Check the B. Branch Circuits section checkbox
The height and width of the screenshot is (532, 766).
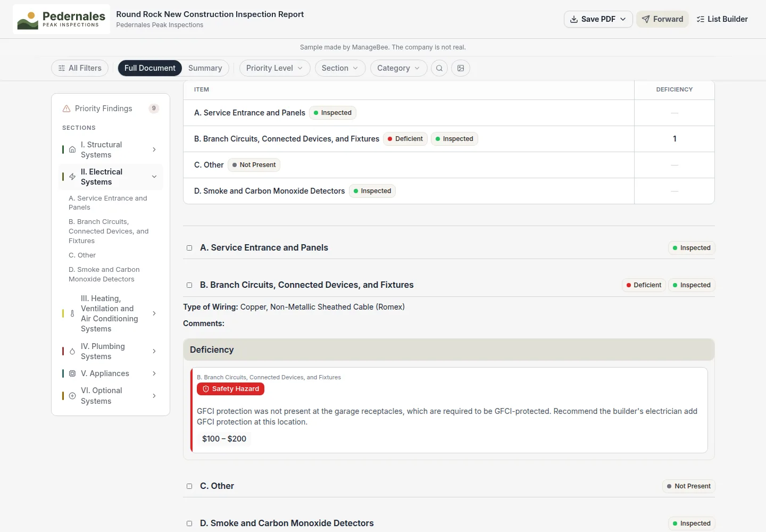click(189, 285)
